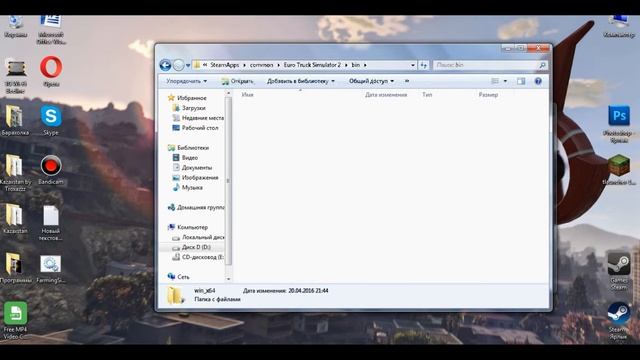Select bin in the address breadcrumb
The height and width of the screenshot is (360, 640).
tap(356, 65)
